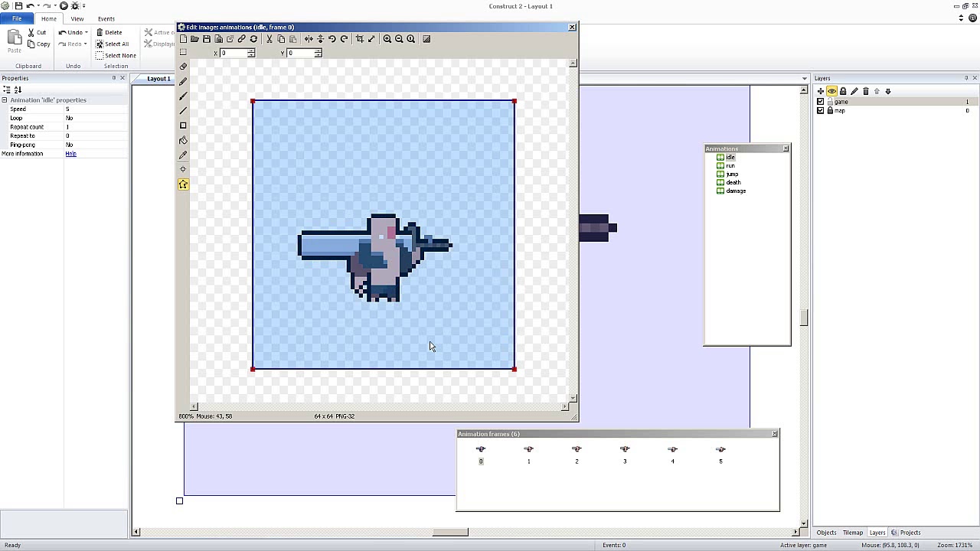Open the File menu

[17, 18]
